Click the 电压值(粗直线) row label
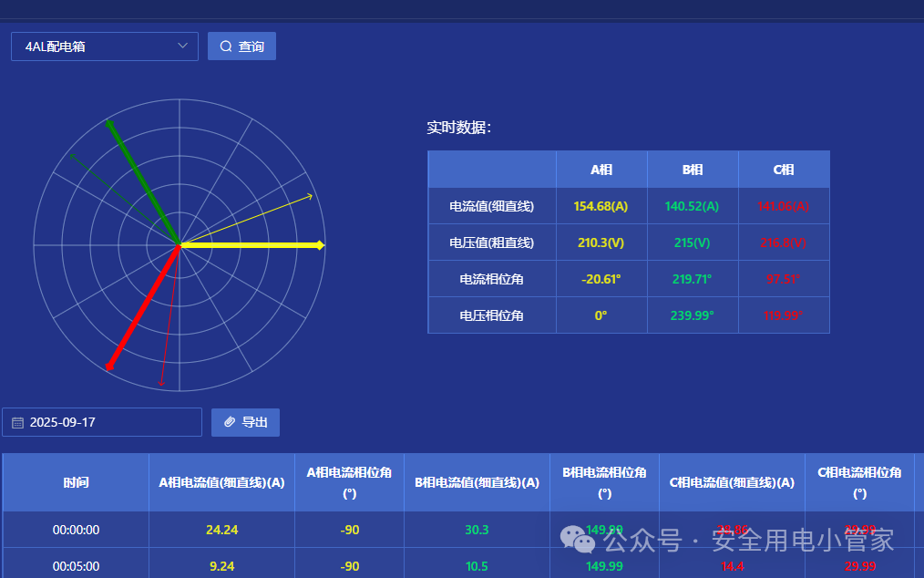Screen dimensions: 924x578 pyautogui.click(x=491, y=243)
